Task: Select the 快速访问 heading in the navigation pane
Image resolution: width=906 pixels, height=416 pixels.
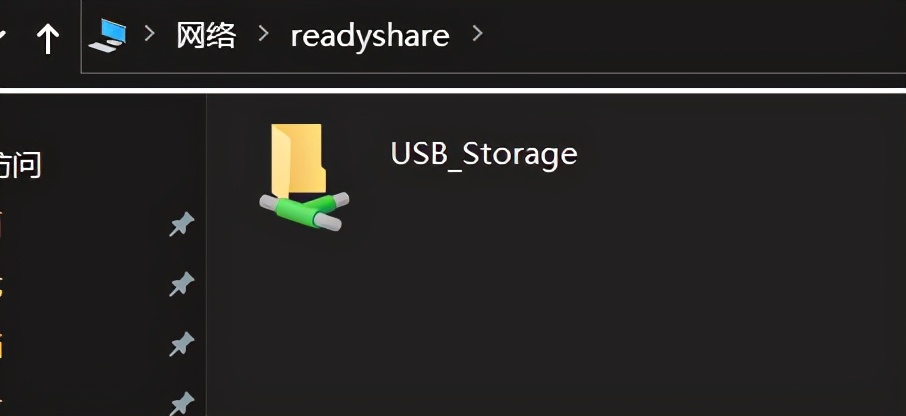Action: (x=20, y=165)
